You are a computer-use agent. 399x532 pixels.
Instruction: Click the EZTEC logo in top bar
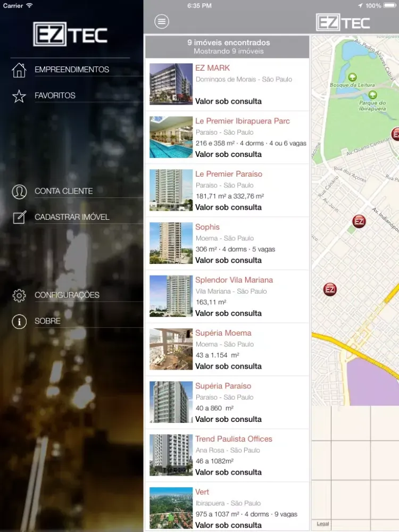tap(343, 23)
